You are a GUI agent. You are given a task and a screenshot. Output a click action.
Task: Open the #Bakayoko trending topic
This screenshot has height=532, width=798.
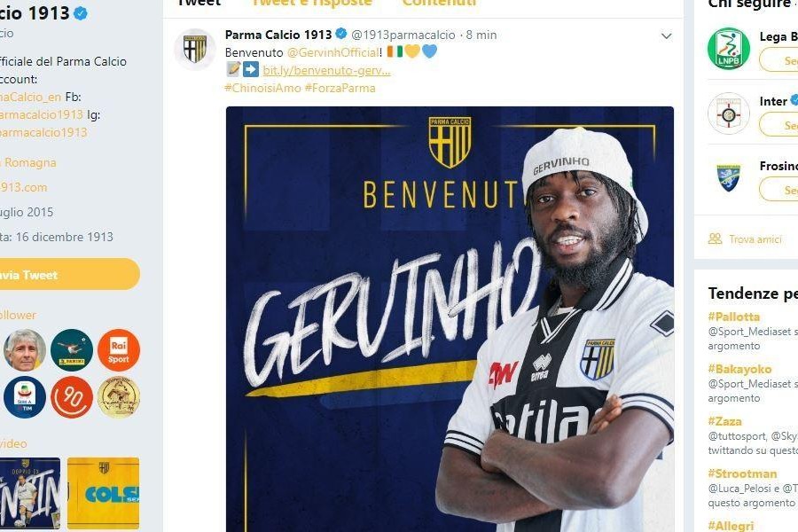pyautogui.click(x=739, y=369)
